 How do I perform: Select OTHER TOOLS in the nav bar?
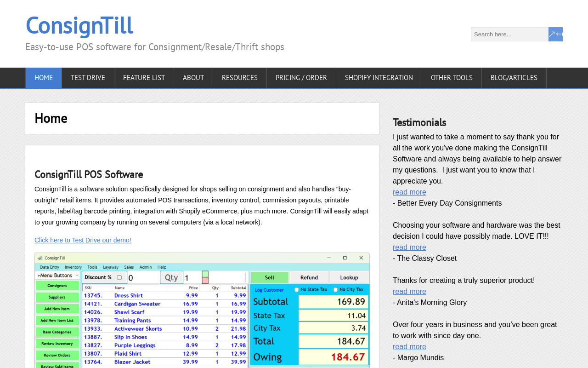pos(452,78)
